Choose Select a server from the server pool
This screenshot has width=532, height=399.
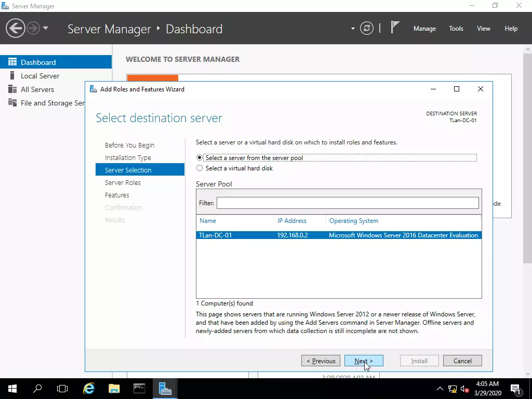(199, 158)
